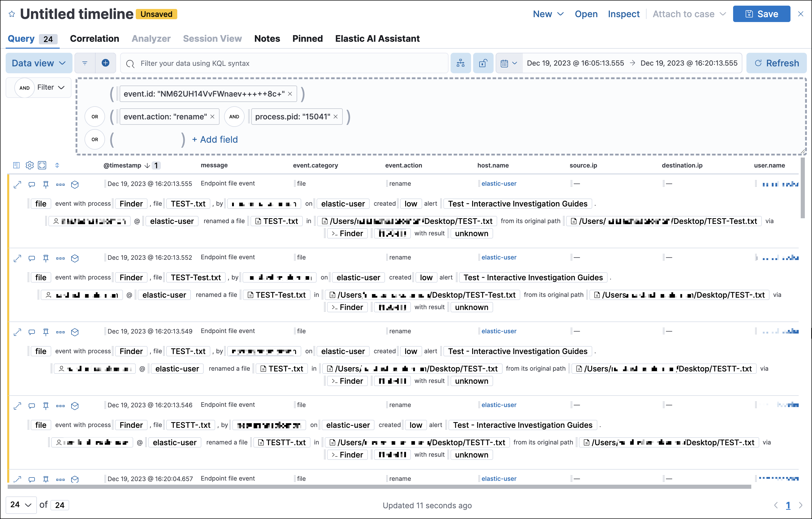
Task: Click the blue plus add filter icon
Action: tap(106, 63)
